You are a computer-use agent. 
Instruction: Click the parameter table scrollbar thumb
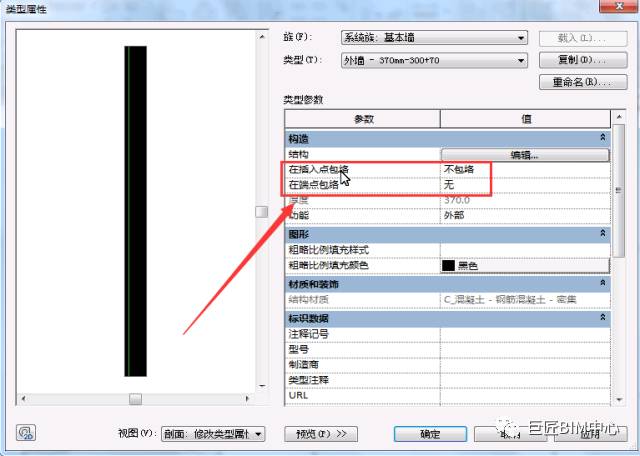619,191
